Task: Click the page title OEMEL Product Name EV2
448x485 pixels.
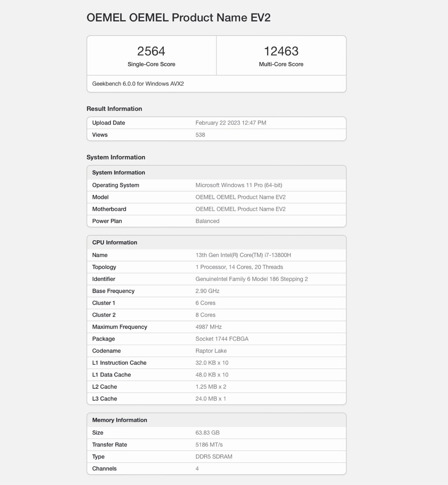Action: [x=178, y=18]
